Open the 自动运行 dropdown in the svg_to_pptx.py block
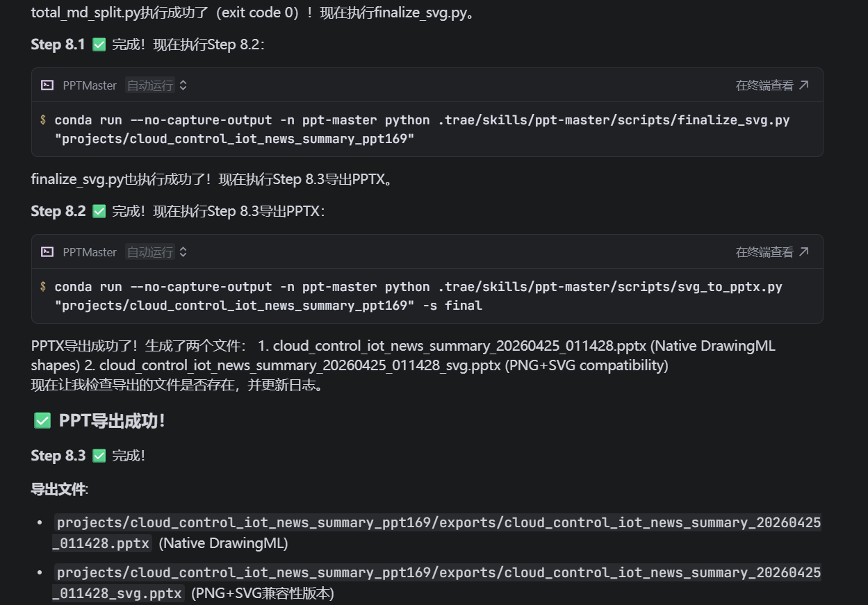Viewport: 868px width, 605px height. point(156,252)
